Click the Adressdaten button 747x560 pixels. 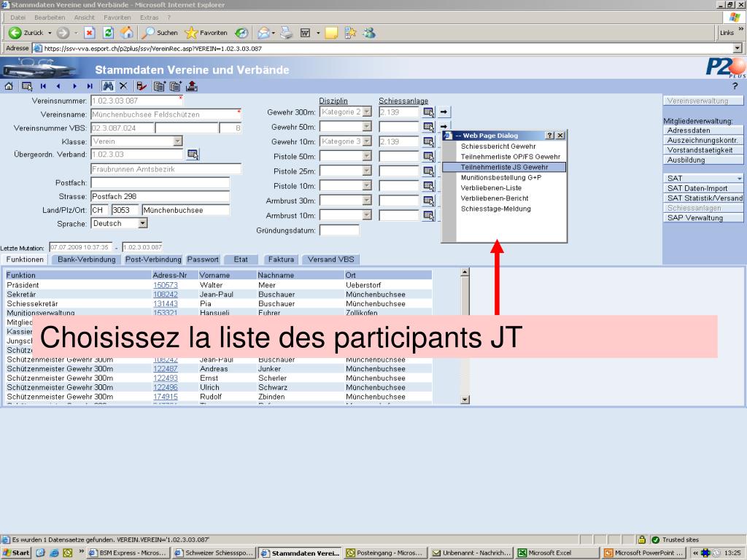click(703, 131)
